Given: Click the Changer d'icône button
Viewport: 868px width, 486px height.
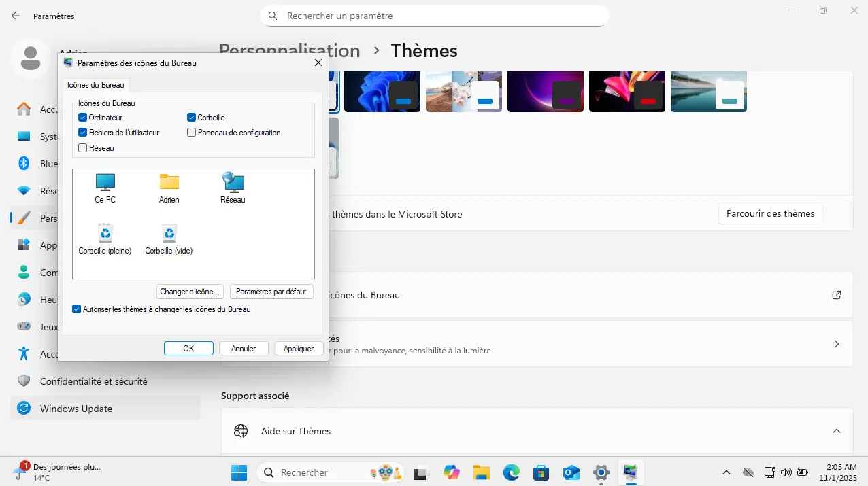Looking at the screenshot, I should click(190, 291).
